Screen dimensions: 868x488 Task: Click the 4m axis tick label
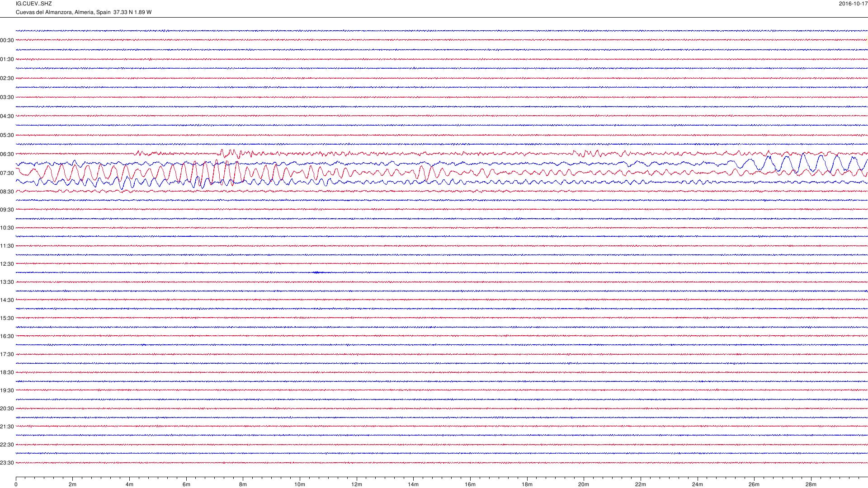129,484
